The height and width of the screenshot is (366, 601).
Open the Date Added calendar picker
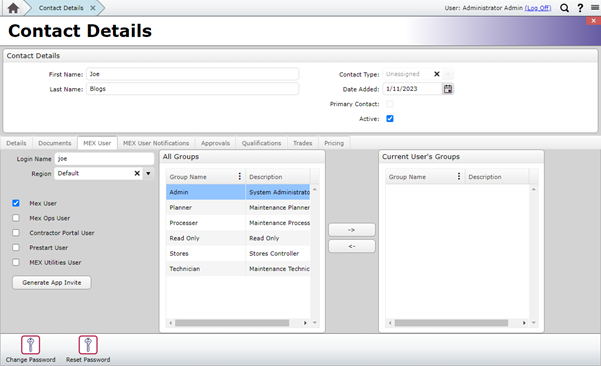[448, 89]
